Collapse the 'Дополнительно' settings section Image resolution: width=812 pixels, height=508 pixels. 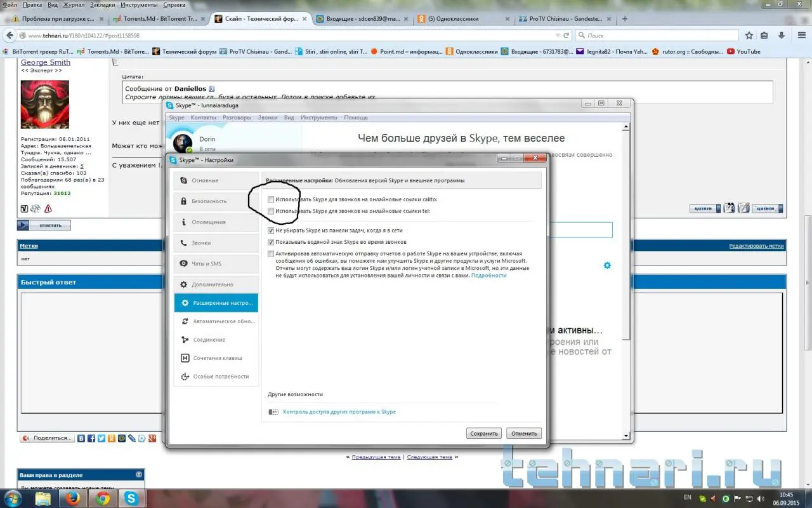tap(216, 284)
